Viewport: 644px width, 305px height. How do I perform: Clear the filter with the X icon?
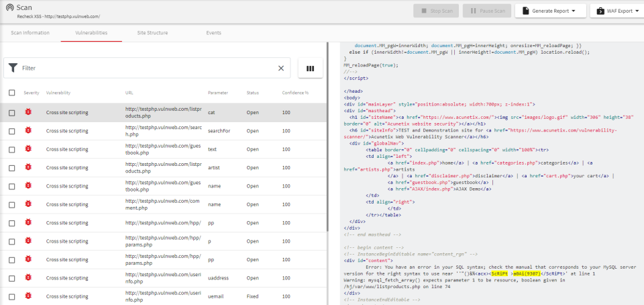[281, 68]
